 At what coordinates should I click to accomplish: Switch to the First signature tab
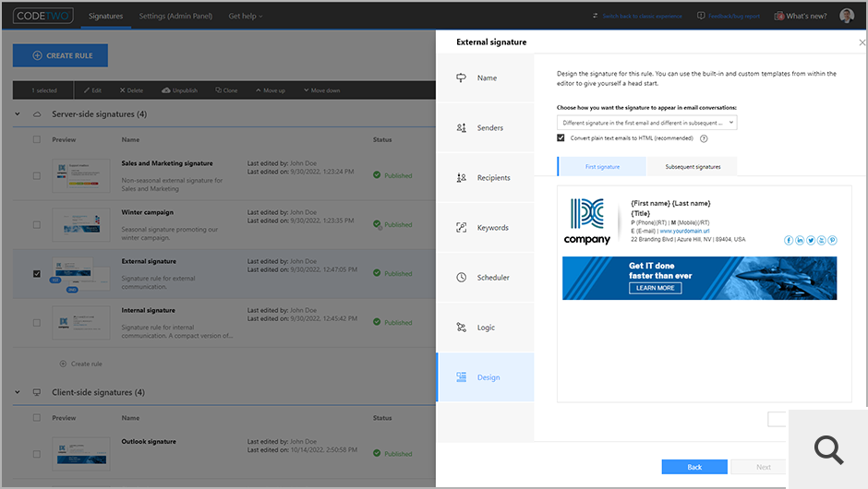(602, 166)
